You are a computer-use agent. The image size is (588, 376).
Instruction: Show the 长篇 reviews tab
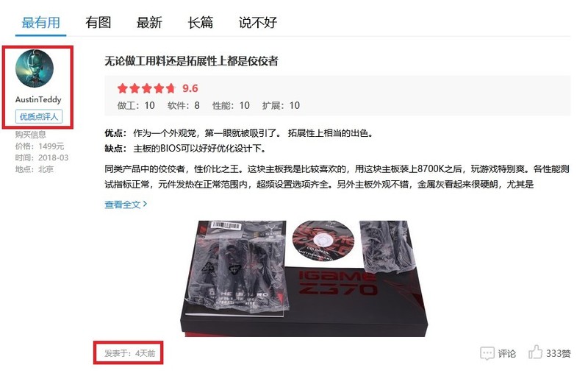click(x=200, y=23)
